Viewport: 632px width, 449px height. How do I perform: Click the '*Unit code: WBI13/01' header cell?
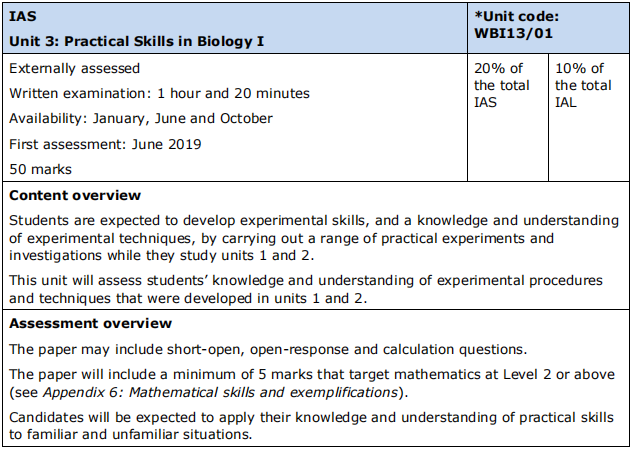coord(548,28)
